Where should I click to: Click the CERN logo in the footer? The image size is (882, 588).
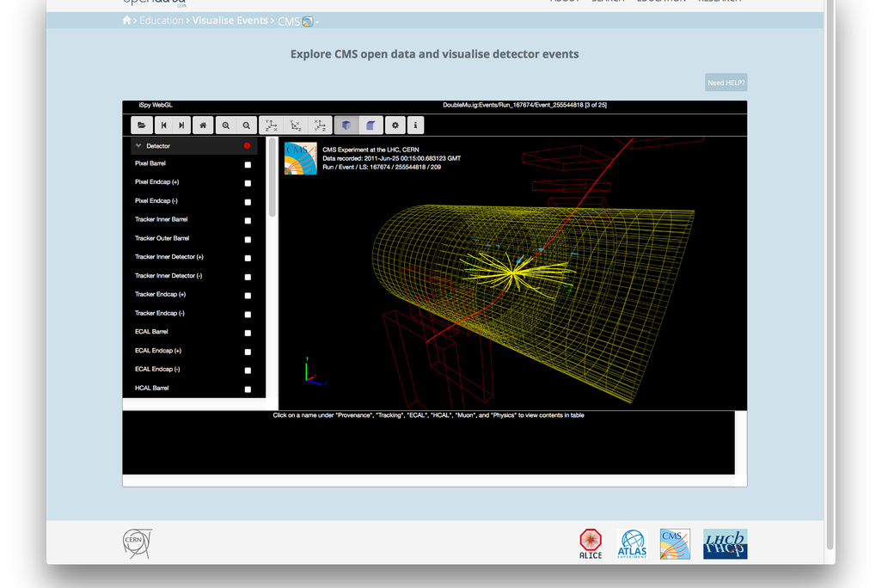coord(138,543)
